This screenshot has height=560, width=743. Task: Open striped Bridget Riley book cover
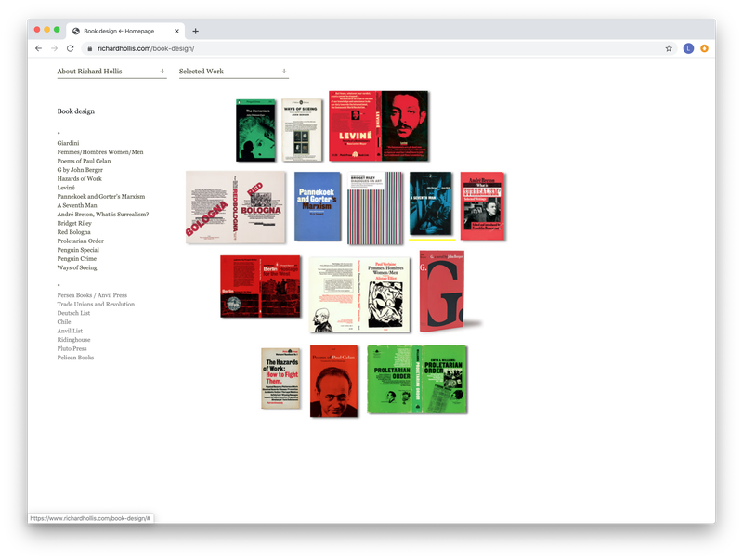(375, 208)
